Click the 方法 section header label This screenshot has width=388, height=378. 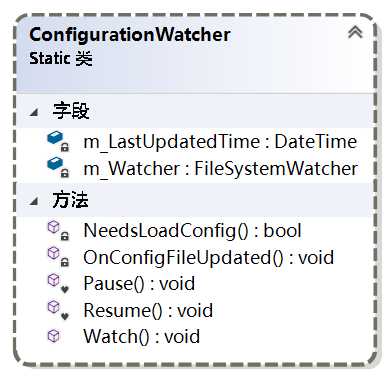[70, 200]
